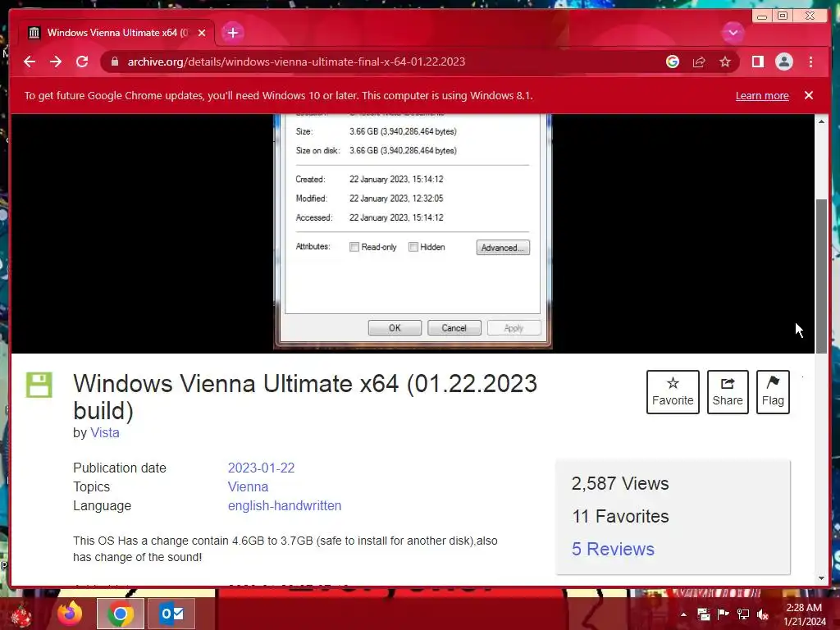Favorite this archive item
Viewport: 840px width, 630px height.
[673, 391]
